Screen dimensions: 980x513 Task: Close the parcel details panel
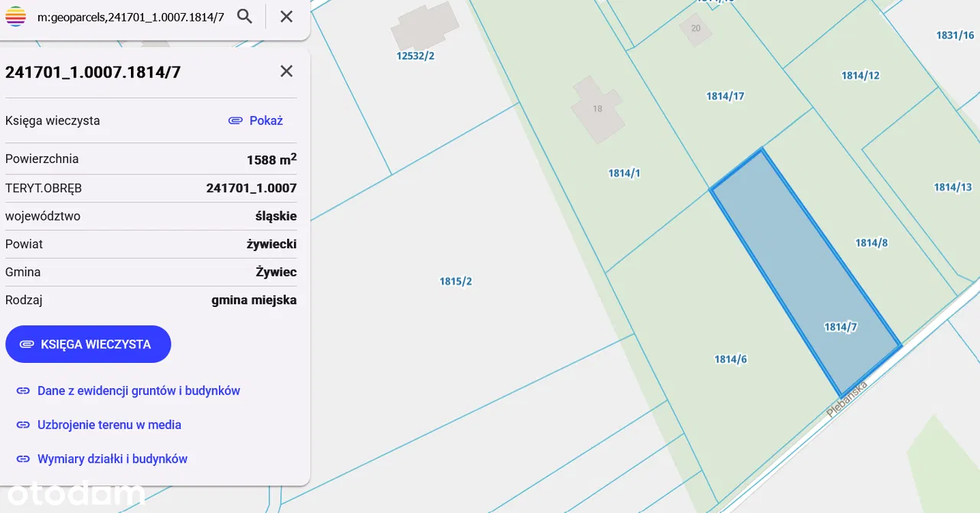coord(286,71)
